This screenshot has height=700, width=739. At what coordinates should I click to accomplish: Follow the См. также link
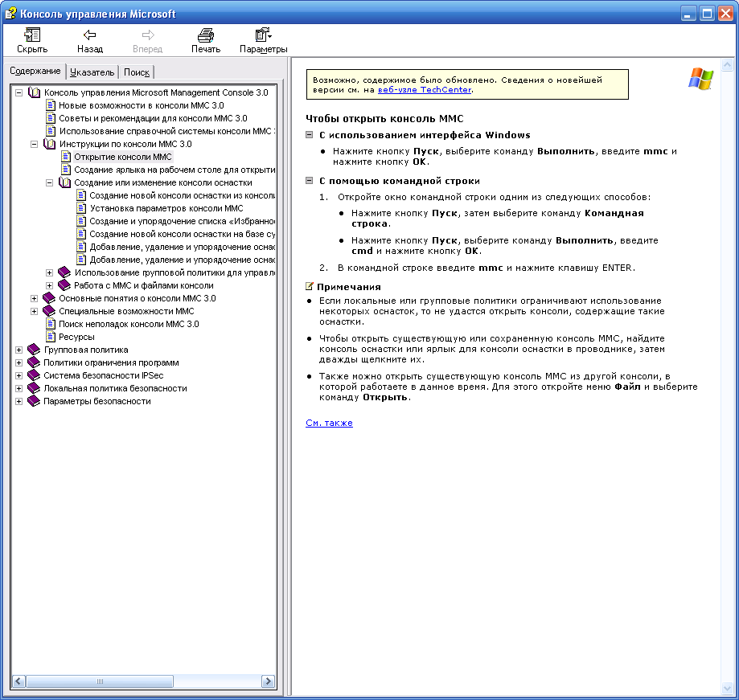click(x=329, y=423)
